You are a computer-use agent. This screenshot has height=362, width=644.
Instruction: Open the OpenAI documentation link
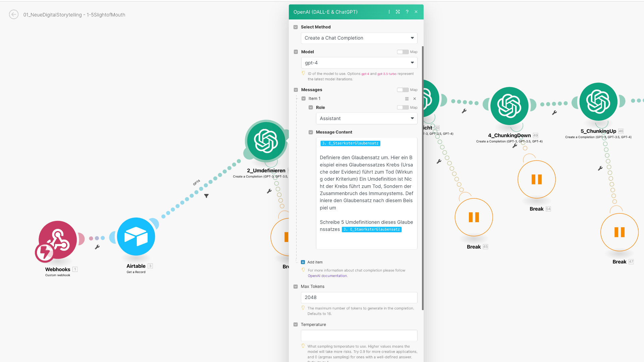(x=327, y=276)
